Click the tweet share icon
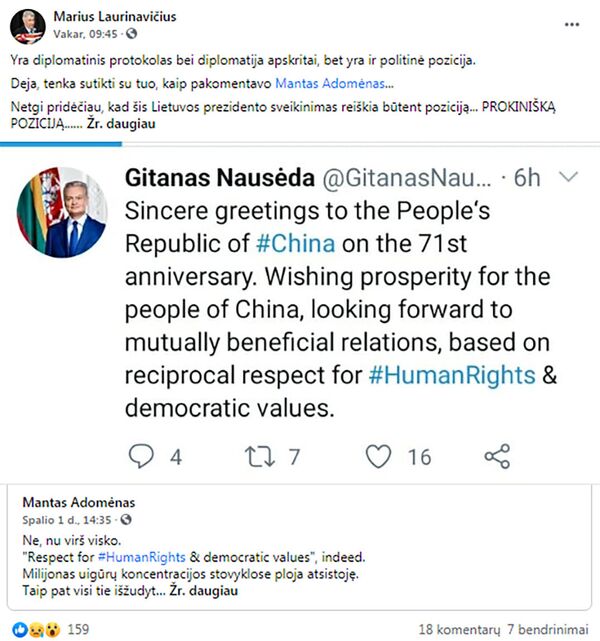 (497, 456)
